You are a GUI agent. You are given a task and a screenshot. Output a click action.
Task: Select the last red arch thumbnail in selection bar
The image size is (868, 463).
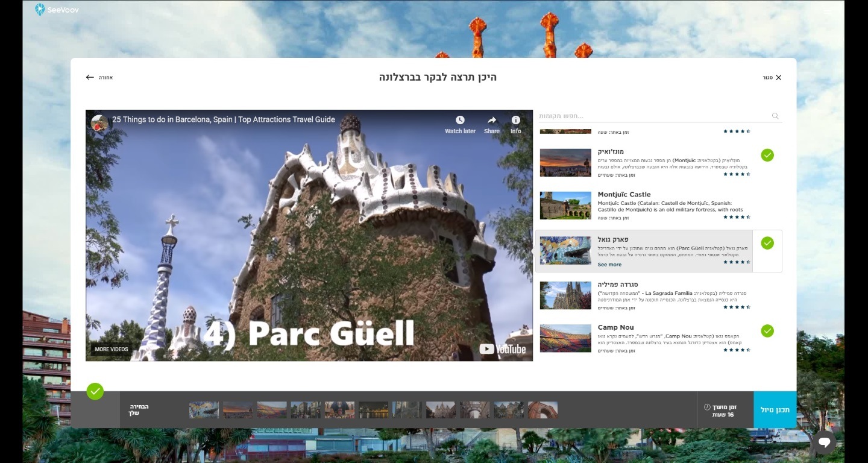tap(542, 410)
